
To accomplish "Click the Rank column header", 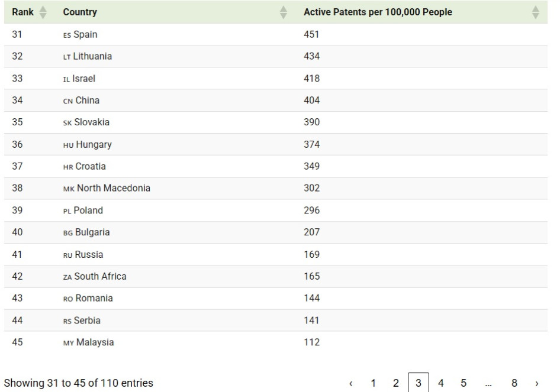I will (x=22, y=12).
